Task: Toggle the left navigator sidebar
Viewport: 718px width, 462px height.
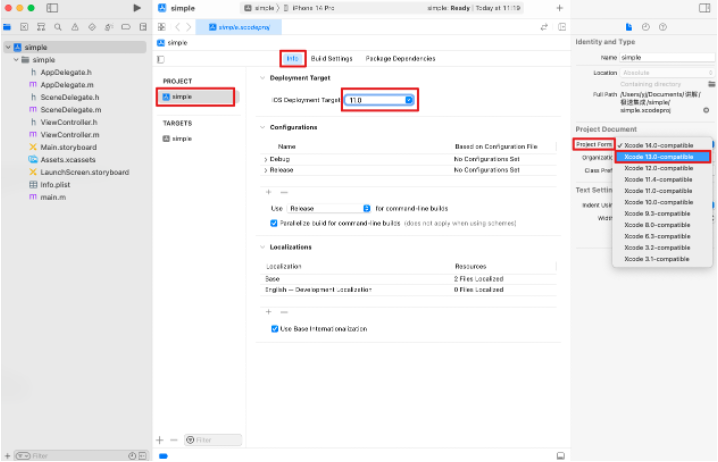Action: click(x=52, y=8)
